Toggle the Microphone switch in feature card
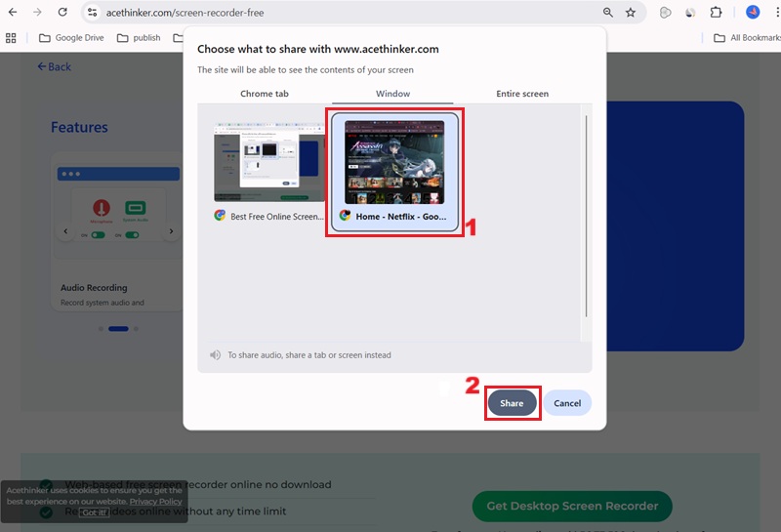The height and width of the screenshot is (532, 781). 98,234
